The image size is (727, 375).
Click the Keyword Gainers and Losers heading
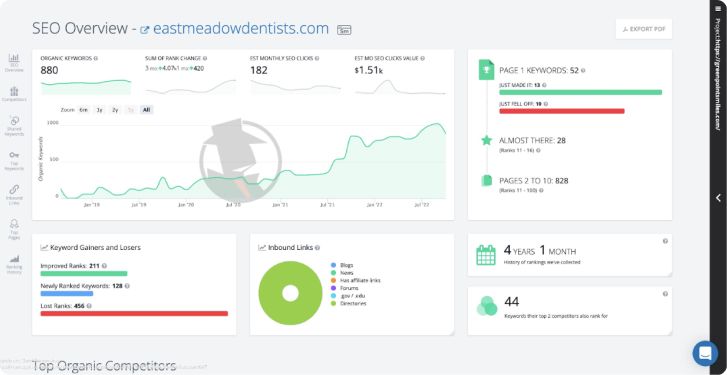(x=95, y=248)
